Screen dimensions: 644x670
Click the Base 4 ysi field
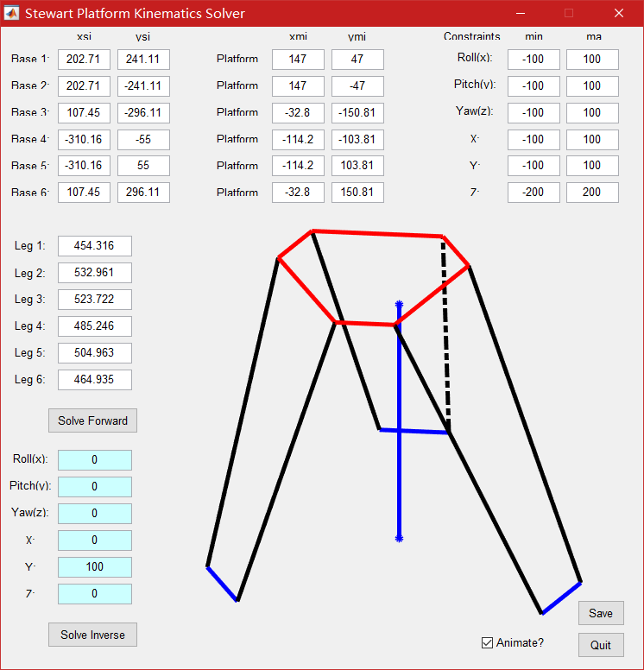tap(143, 140)
